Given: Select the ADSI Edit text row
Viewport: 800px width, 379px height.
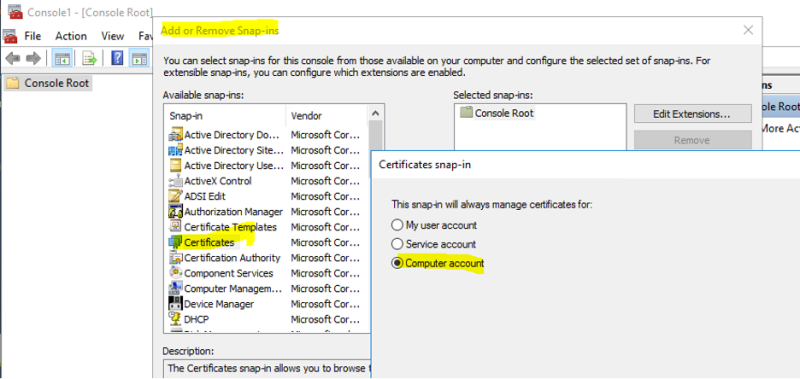Looking at the screenshot, I should click(205, 196).
